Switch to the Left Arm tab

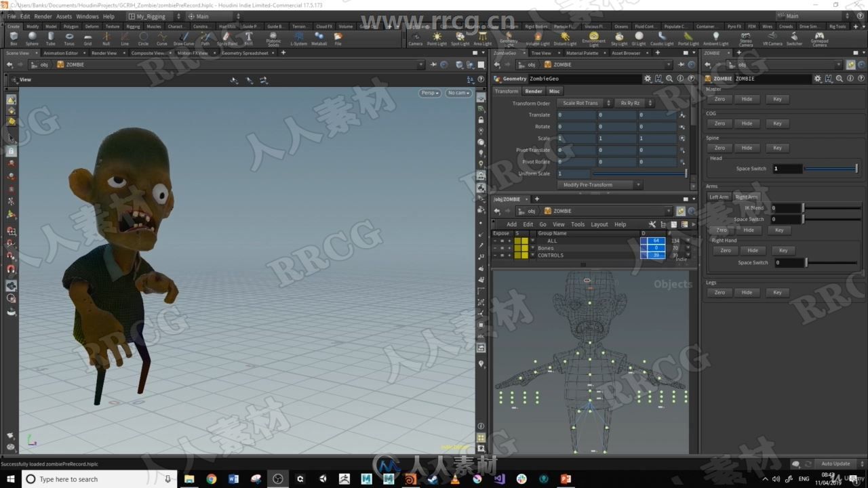tap(719, 197)
